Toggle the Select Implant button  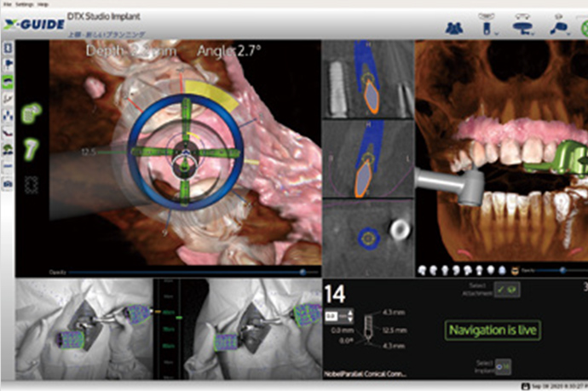click(x=504, y=365)
